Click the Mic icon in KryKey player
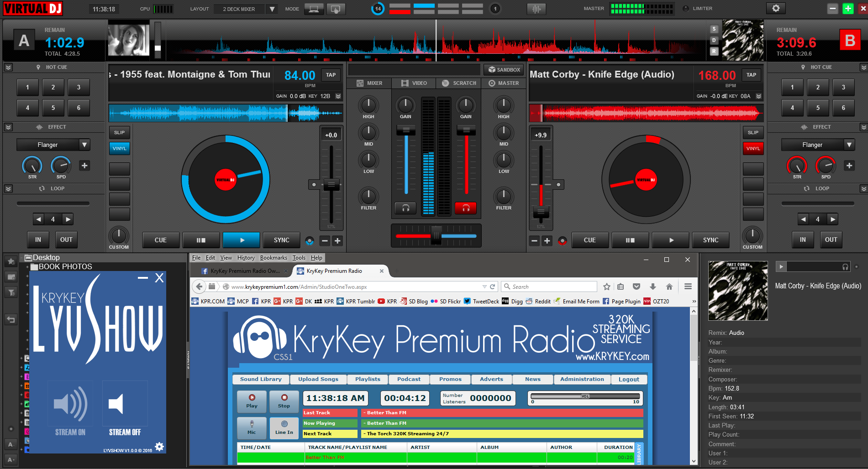 point(252,428)
